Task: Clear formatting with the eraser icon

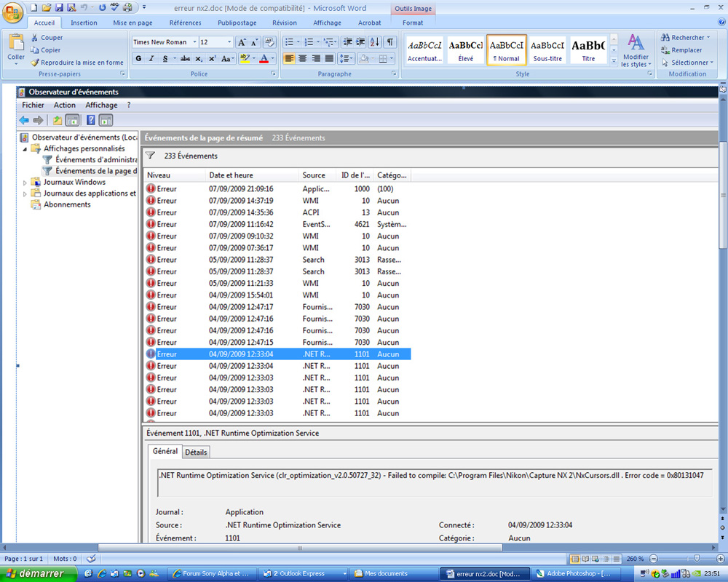Action: point(269,42)
